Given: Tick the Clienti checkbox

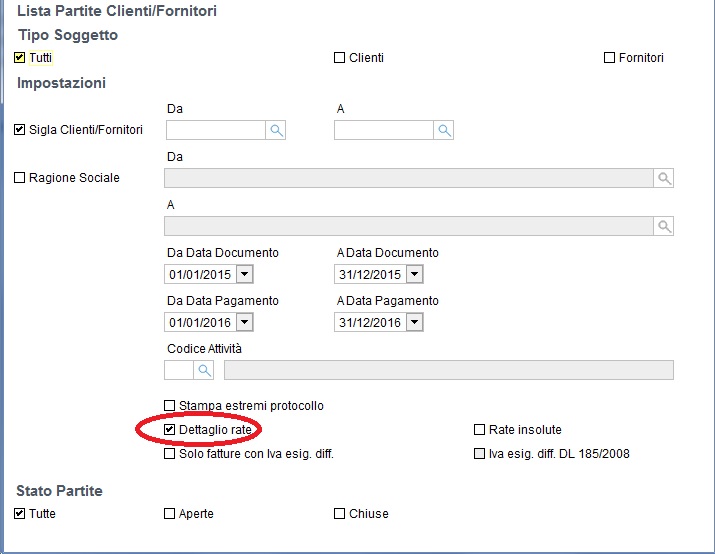Looking at the screenshot, I should (x=339, y=57).
